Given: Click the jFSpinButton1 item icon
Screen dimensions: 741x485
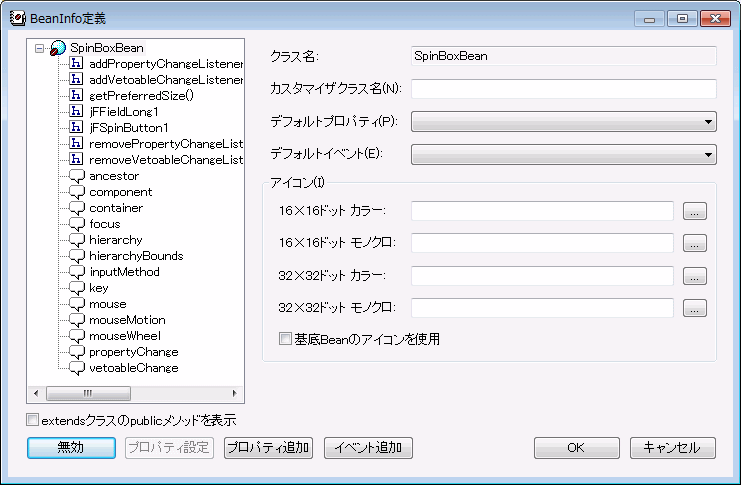Looking at the screenshot, I should pyautogui.click(x=76, y=128).
